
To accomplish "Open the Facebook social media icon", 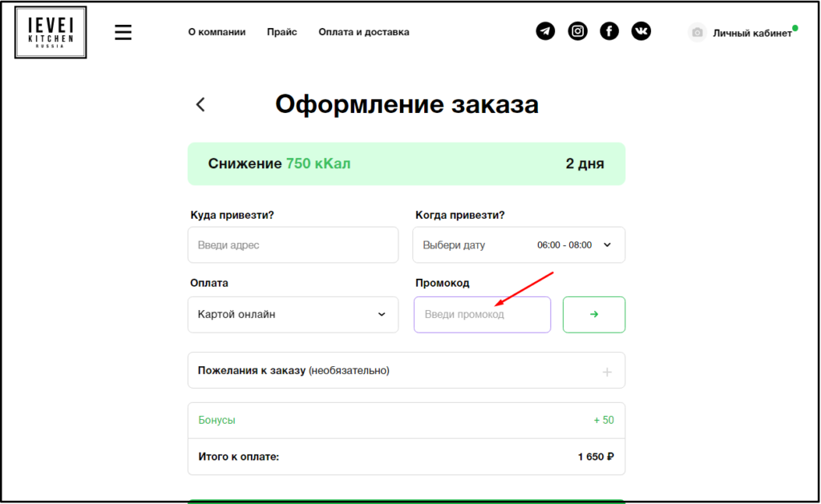I will [609, 31].
